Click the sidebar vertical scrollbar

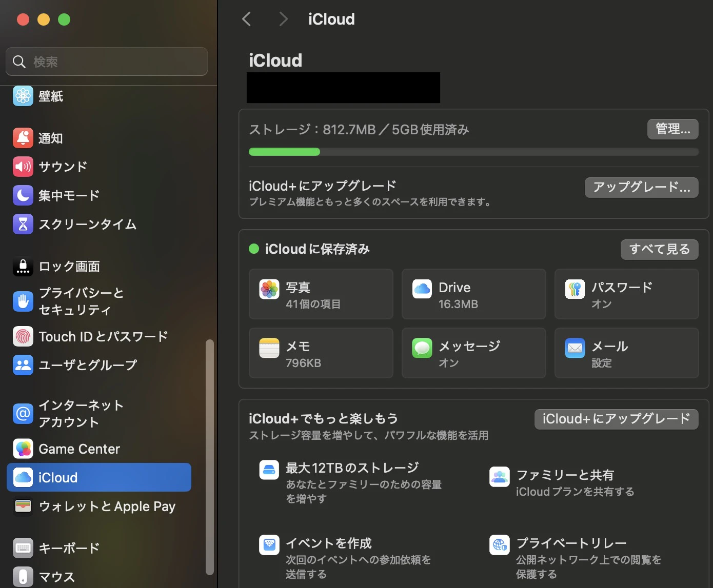pos(209,457)
